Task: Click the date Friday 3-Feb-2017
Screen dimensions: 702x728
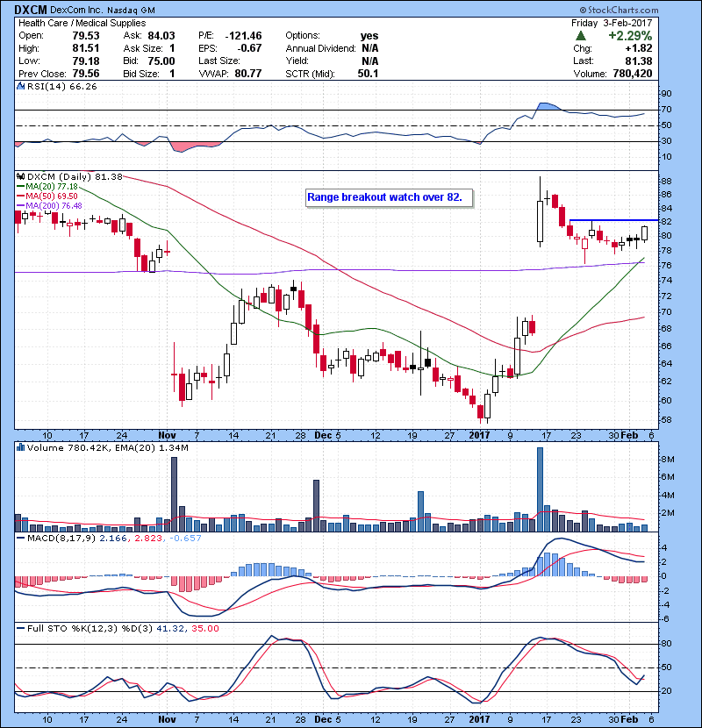Action: point(612,23)
